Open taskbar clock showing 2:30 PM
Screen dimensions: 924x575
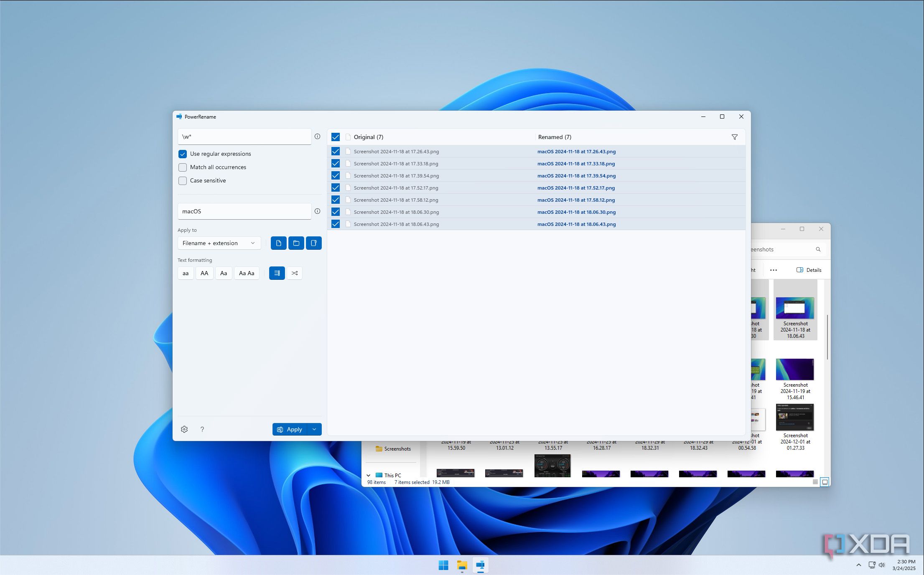tap(904, 565)
